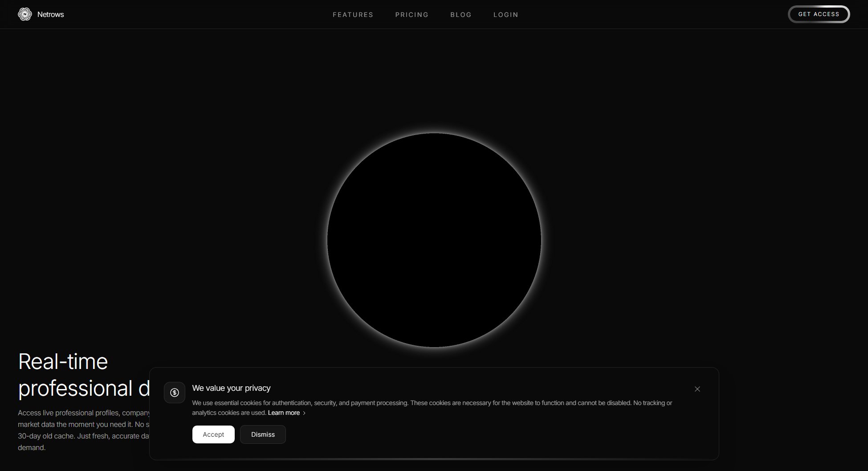Select LOGIN from the navigation bar
The image size is (868, 471).
pos(505,14)
